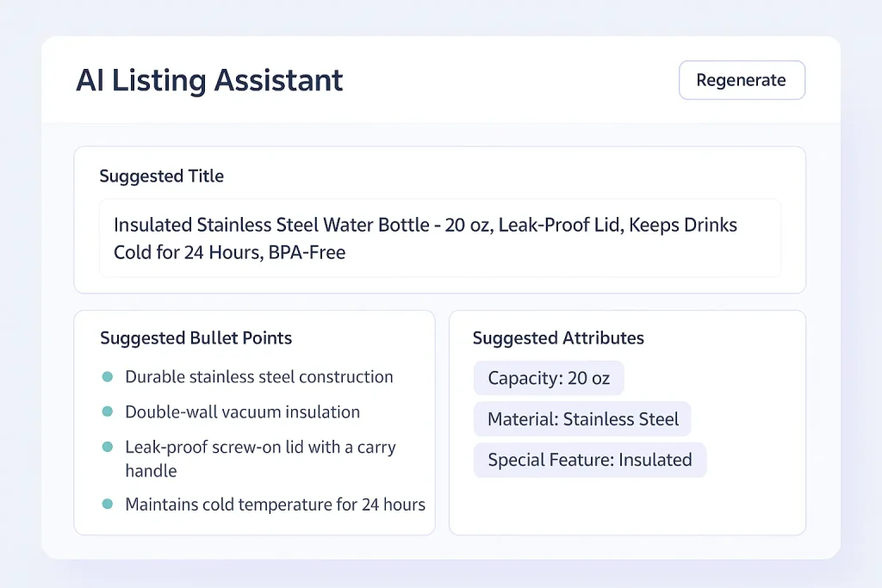
Task: Click the Suggested Attributes heading
Action: 558,338
